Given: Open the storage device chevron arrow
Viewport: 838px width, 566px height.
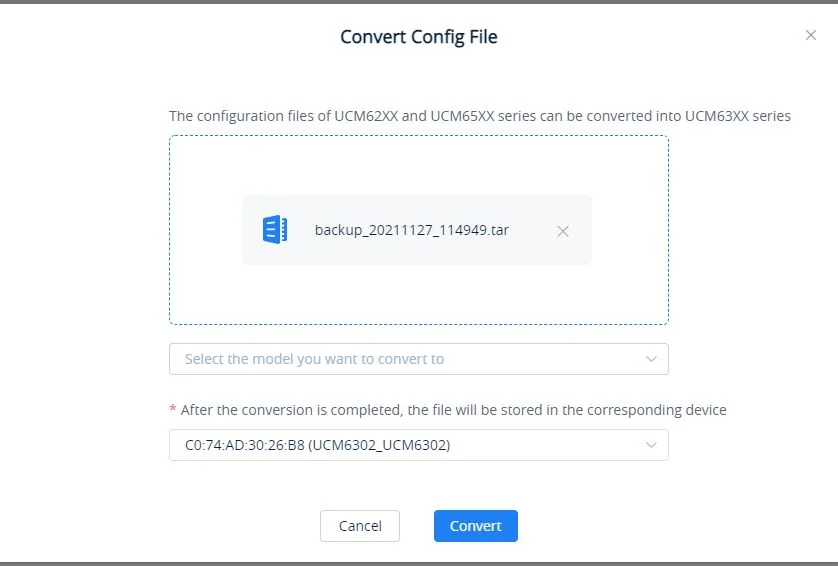Looking at the screenshot, I should tap(651, 445).
